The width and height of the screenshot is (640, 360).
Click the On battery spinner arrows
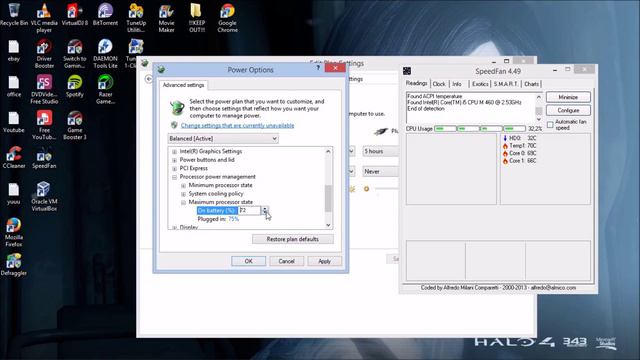(x=265, y=211)
